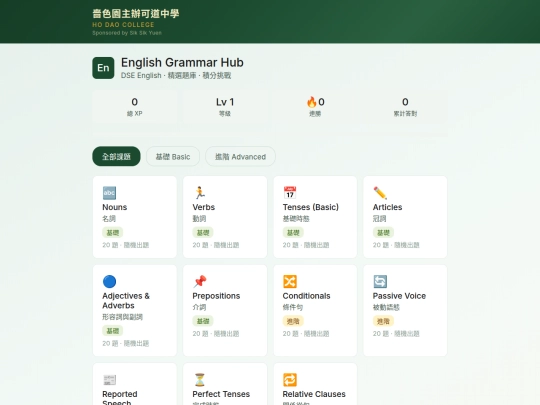Click the total XP stat box
The image size is (540, 405).
(x=135, y=107)
